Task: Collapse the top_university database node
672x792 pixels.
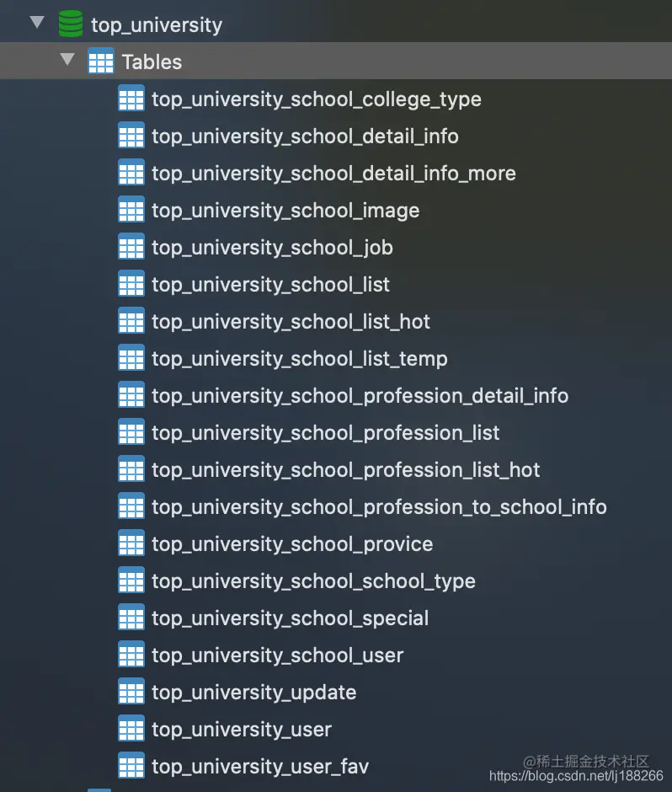Action: 37,22
